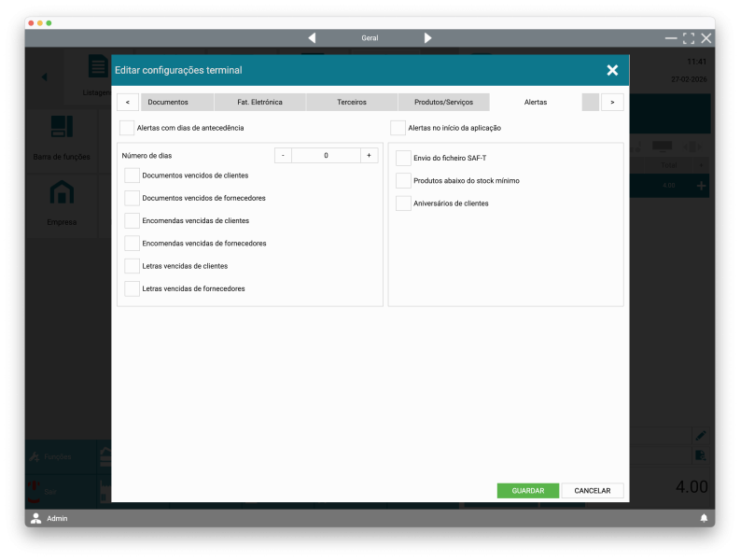This screenshot has height=560, width=740.
Task: Close the Editar configurações terminal dialog
Action: 612,70
